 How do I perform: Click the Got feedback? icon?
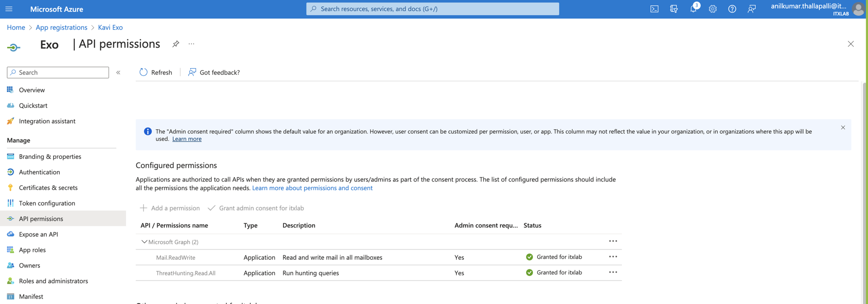(192, 72)
